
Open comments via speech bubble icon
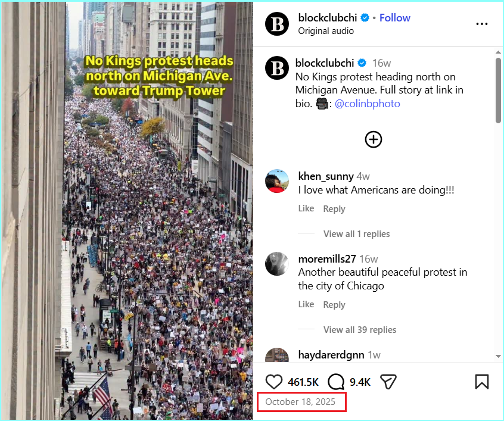336,382
